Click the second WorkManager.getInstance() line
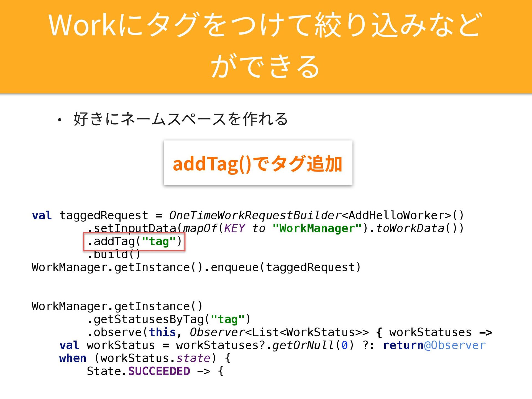The height and width of the screenshot is (399, 532). click(117, 306)
